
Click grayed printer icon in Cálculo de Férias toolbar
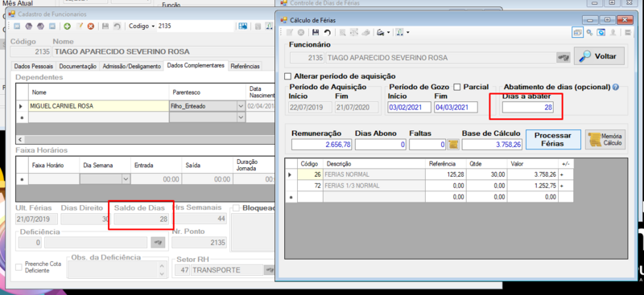click(365, 32)
